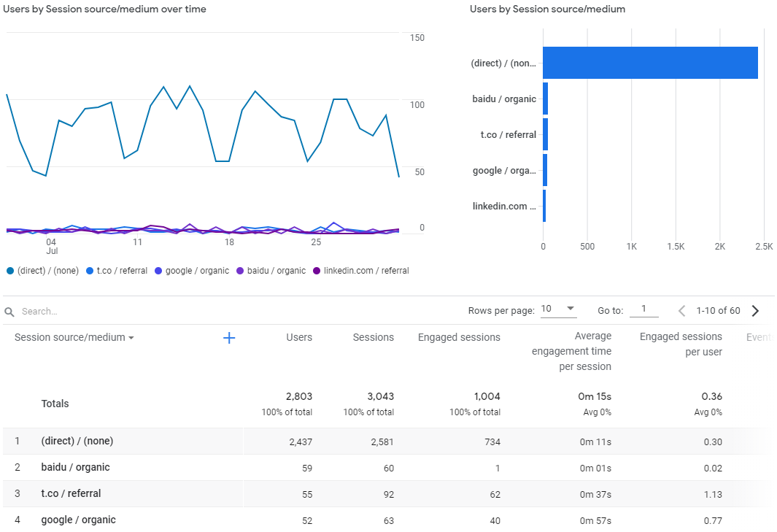Click the sessions value 92 for t.co
This screenshot has width=777, height=532.
pos(388,494)
